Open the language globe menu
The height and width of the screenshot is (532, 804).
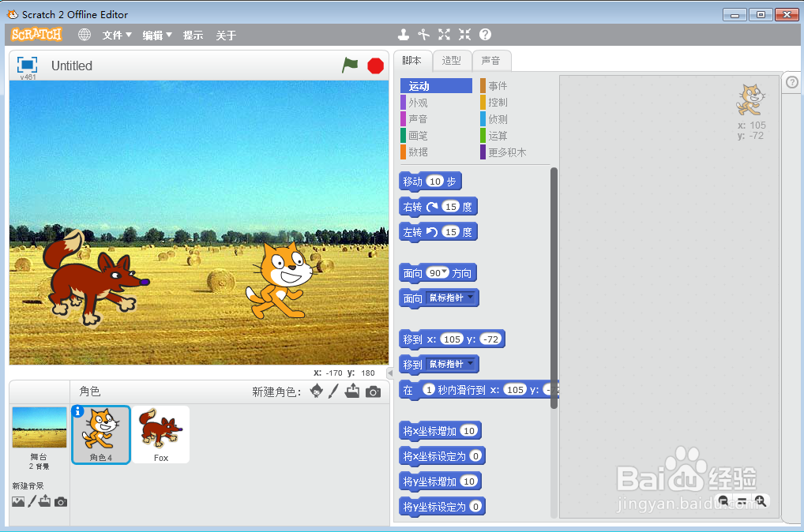pos(84,35)
